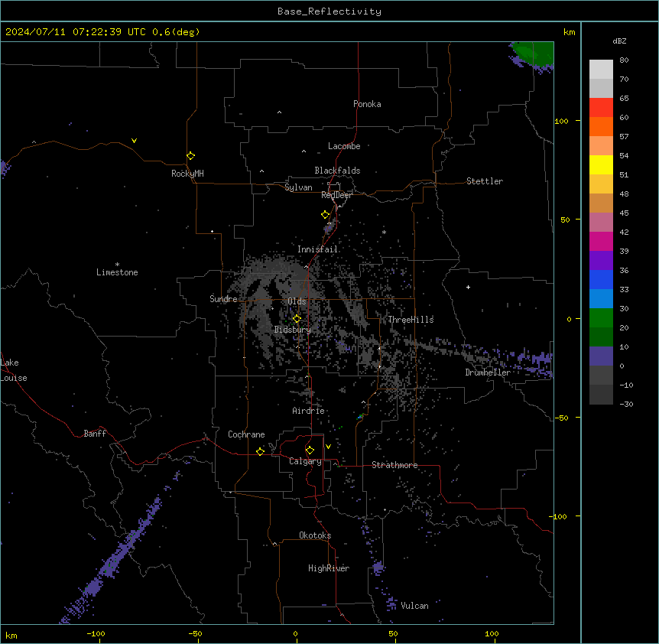The width and height of the screenshot is (659, 644).
Task: Click the Airdrie city label
Action: click(308, 411)
